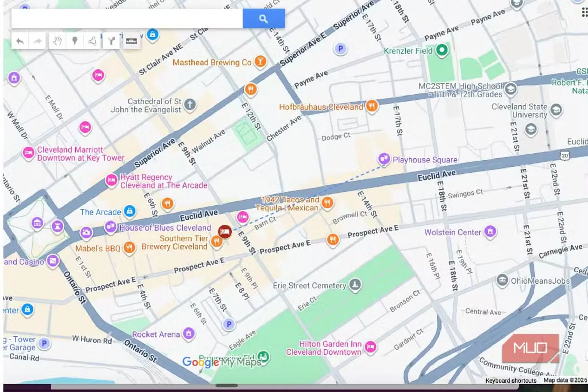Screen dimensions: 588x392
Task: Click the Redo arrow in the toolbar
Action: pyautogui.click(x=38, y=41)
